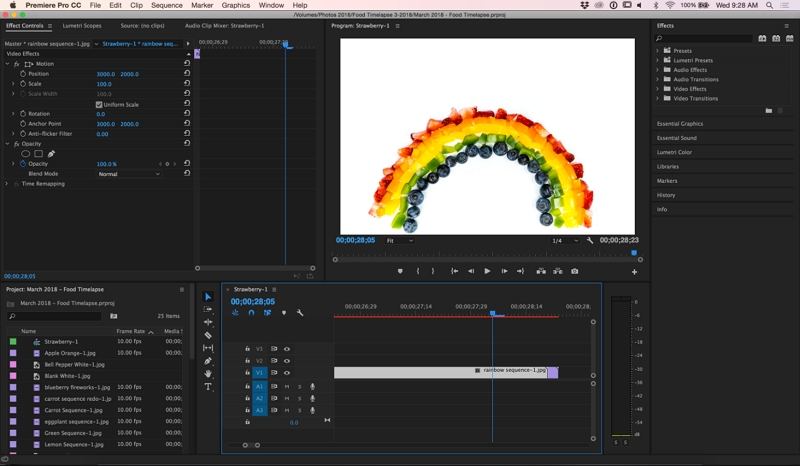Viewport: 800px width, 466px height.
Task: Switch to Lumetri Scopes tab
Action: pos(82,26)
